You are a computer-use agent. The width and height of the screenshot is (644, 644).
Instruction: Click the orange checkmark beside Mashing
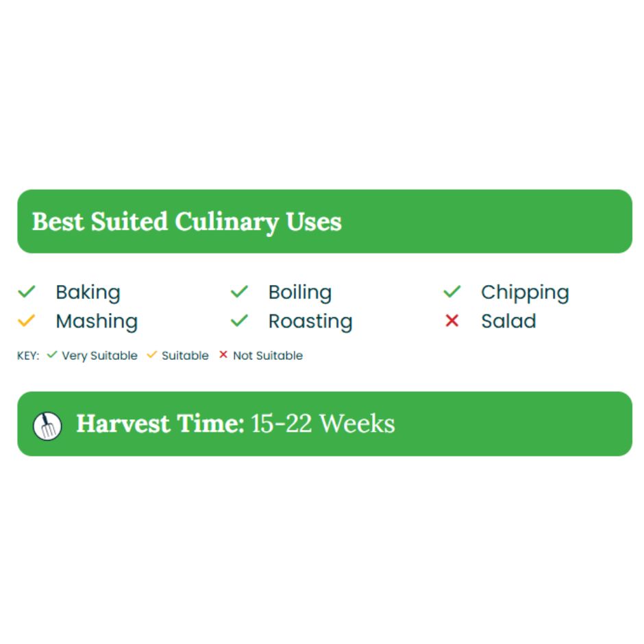[x=26, y=321]
